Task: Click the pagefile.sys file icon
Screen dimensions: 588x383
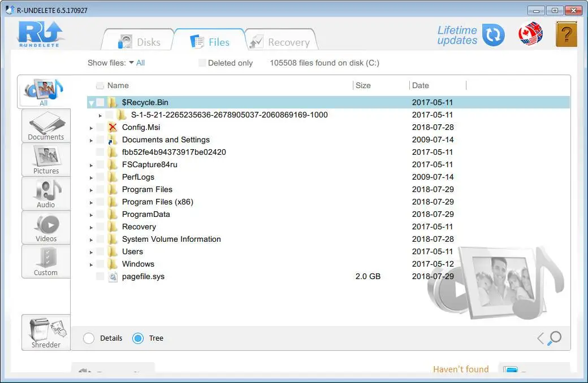Action: click(x=113, y=277)
